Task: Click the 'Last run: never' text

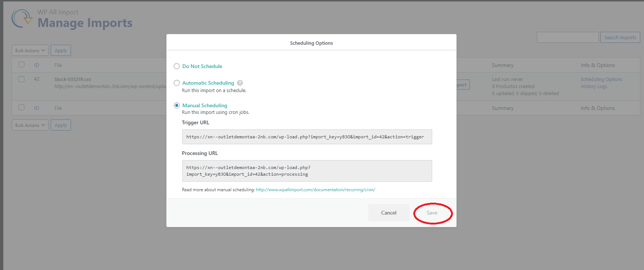Action: pos(508,80)
